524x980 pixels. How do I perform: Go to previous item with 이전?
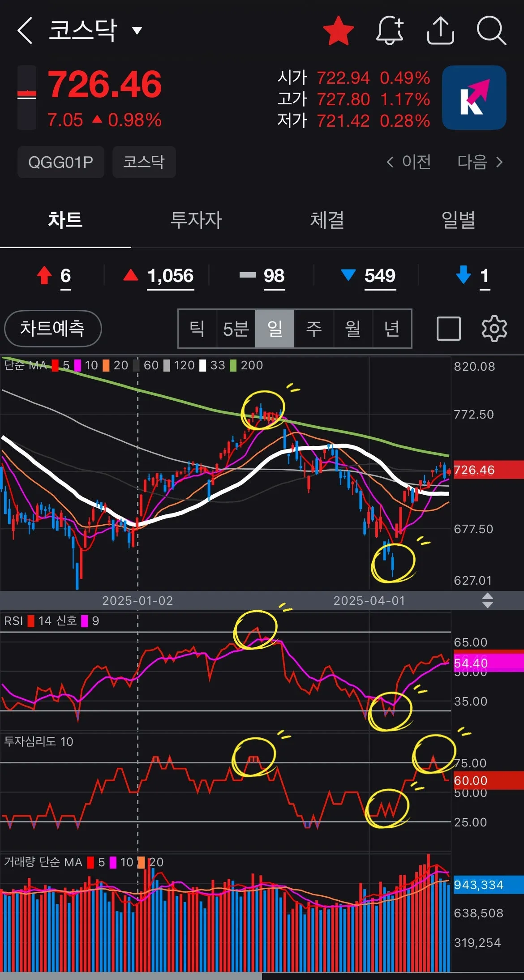pos(408,162)
